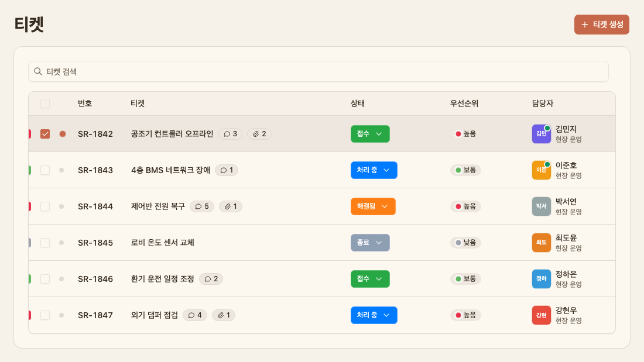644x362 pixels.
Task: Click the 4 comments badge on 외기 댐퍼 점검
Action: (x=195, y=315)
